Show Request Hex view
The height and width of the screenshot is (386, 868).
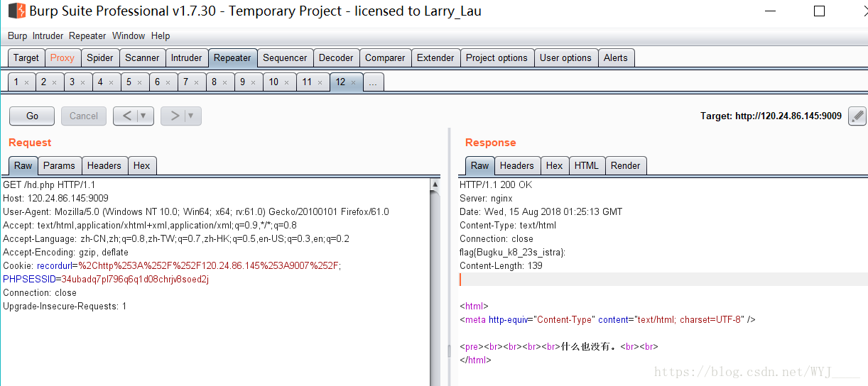(142, 165)
